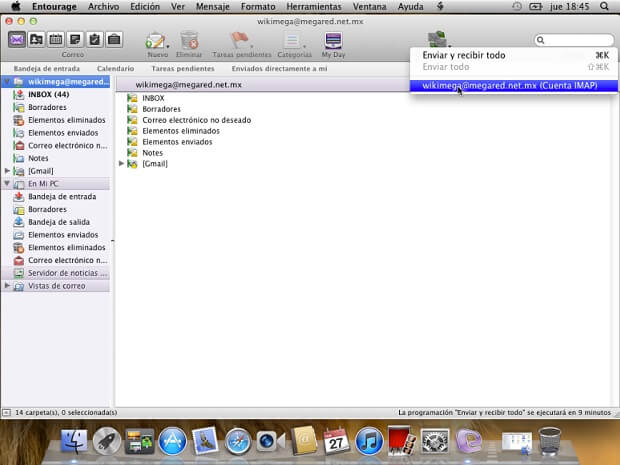Choose Enviar y recibir todo menu entry
Image resolution: width=620 pixels, height=465 pixels.
point(514,55)
